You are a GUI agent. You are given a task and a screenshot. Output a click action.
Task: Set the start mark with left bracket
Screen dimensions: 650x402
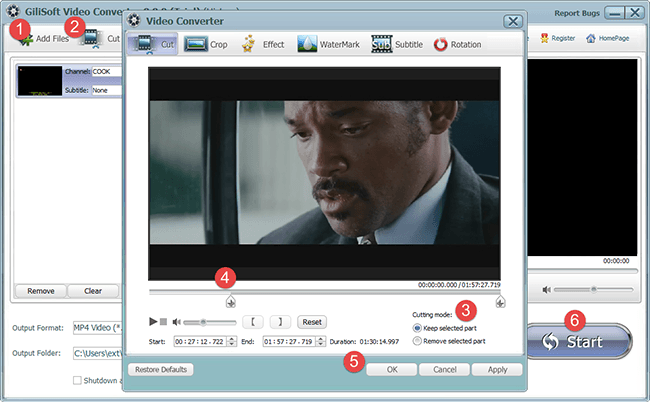coord(255,322)
